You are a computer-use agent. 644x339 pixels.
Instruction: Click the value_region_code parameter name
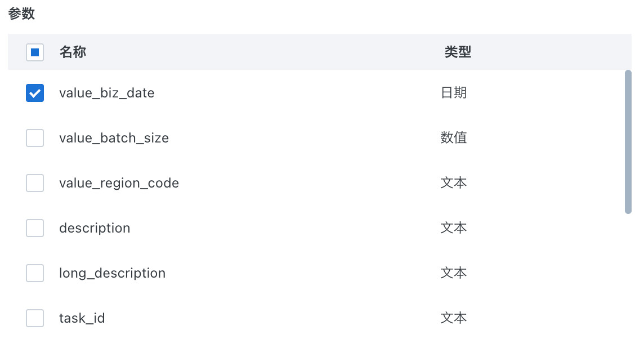(119, 183)
